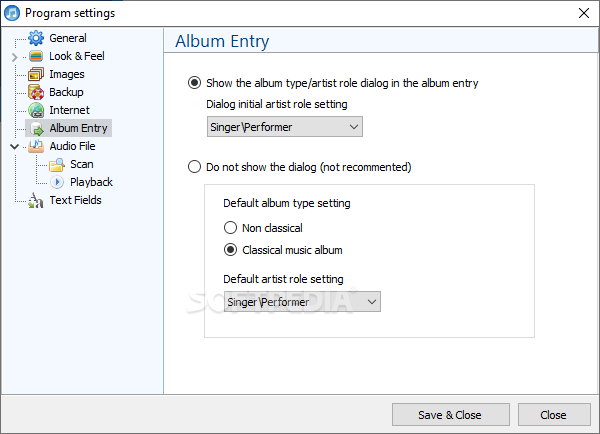The image size is (600, 434).
Task: Click the Save & Close button
Action: (x=451, y=414)
